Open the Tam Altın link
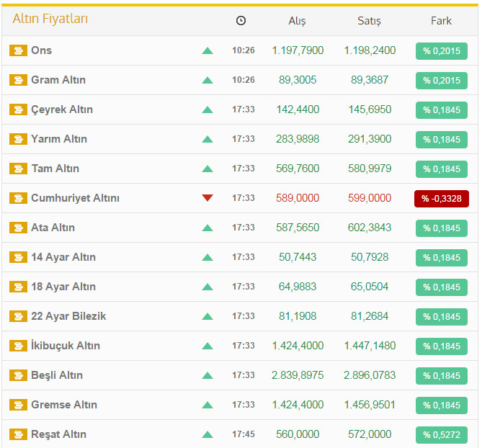 tap(55, 169)
